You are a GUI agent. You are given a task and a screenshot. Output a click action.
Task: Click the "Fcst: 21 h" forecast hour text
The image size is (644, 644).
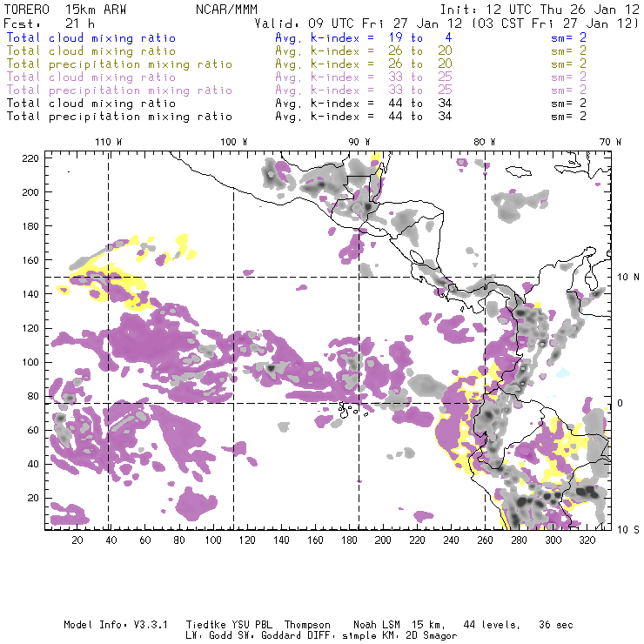pyautogui.click(x=49, y=23)
